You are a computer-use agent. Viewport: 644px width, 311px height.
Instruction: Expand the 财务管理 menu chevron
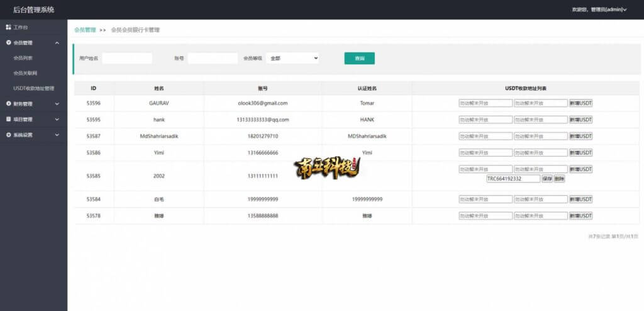click(57, 104)
